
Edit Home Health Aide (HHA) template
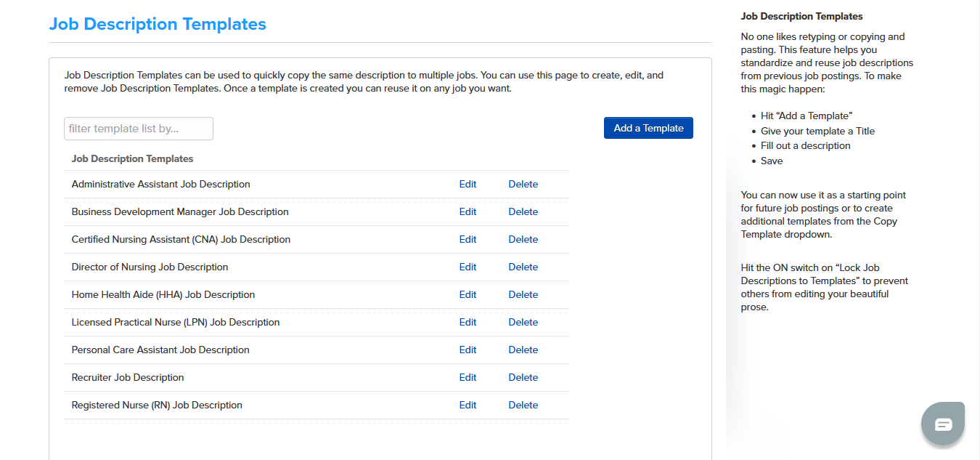[x=467, y=295]
